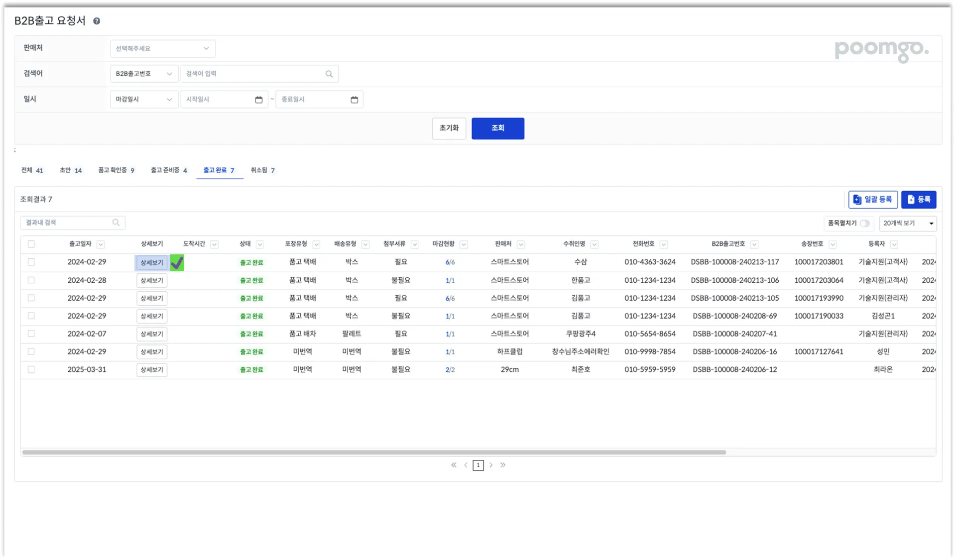Check the row with DSBB-100008-240206-12
This screenshot has width=955, height=560.
pos(31,369)
